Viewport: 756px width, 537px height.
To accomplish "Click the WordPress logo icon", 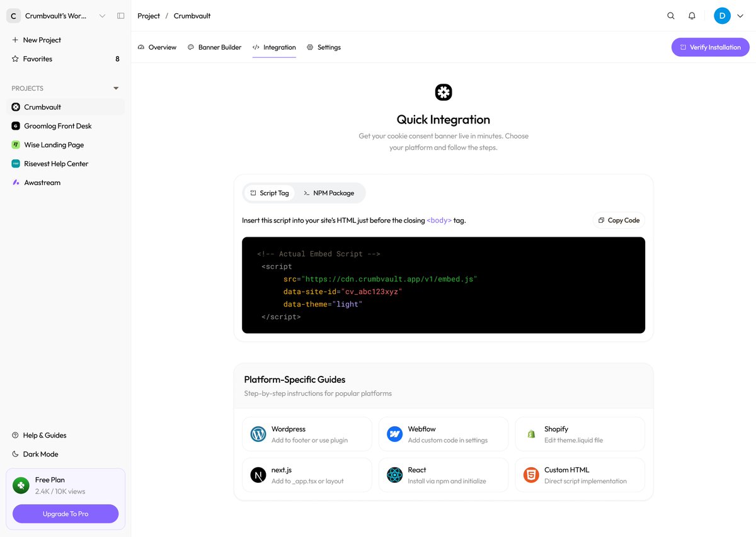I will coord(258,434).
